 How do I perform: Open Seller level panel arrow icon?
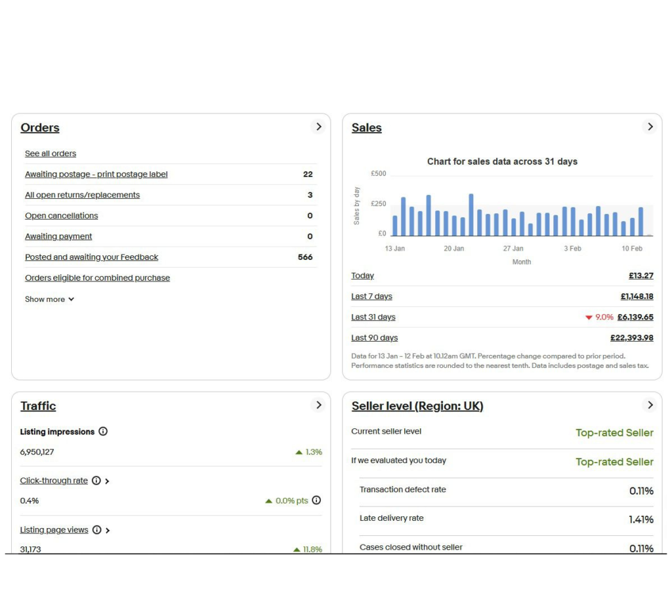(x=650, y=405)
